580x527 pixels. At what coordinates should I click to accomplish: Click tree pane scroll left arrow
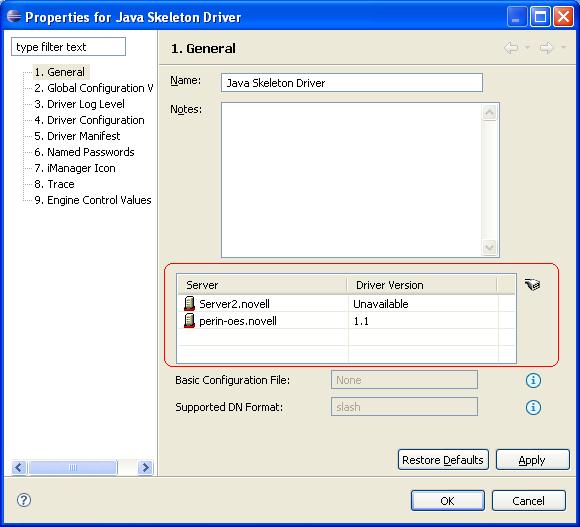click(19, 467)
